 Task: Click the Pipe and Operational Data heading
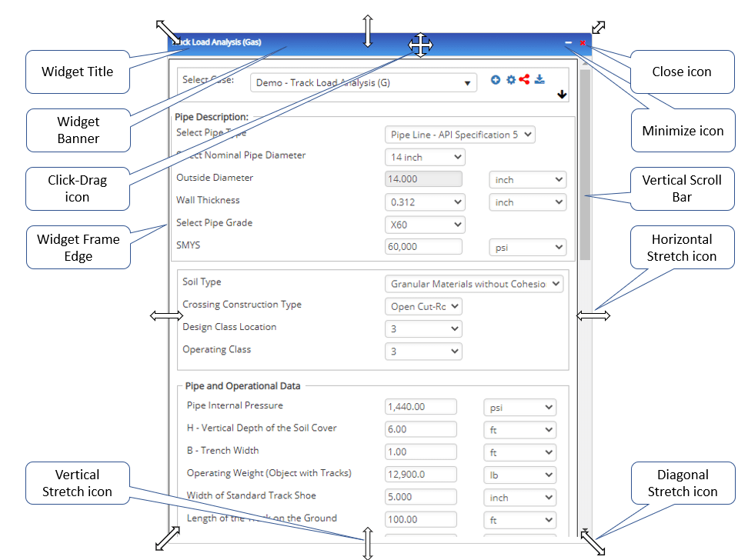(x=243, y=386)
